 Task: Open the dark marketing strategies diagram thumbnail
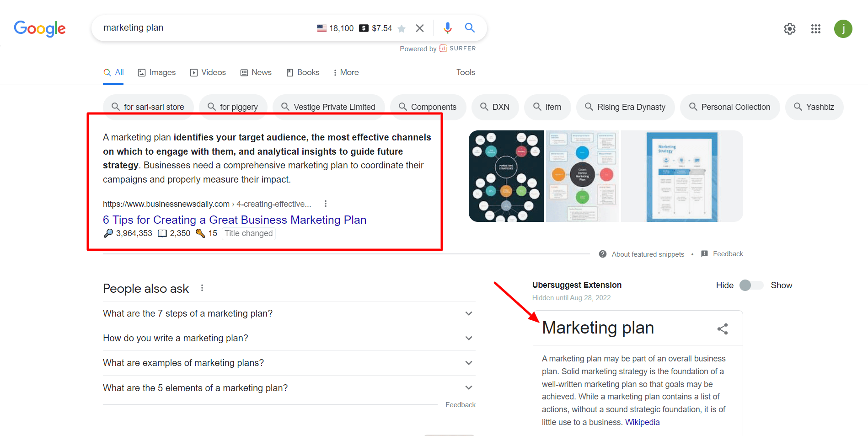point(506,176)
